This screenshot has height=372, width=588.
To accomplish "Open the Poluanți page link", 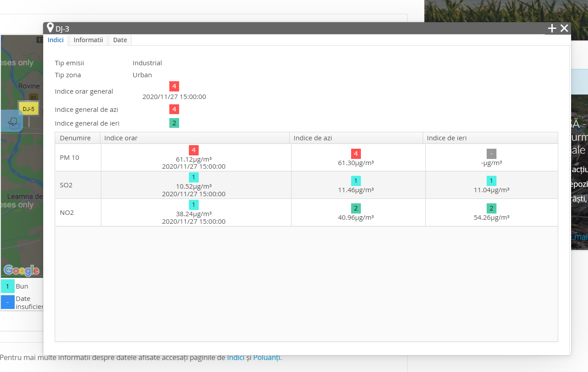I will 267,357.
